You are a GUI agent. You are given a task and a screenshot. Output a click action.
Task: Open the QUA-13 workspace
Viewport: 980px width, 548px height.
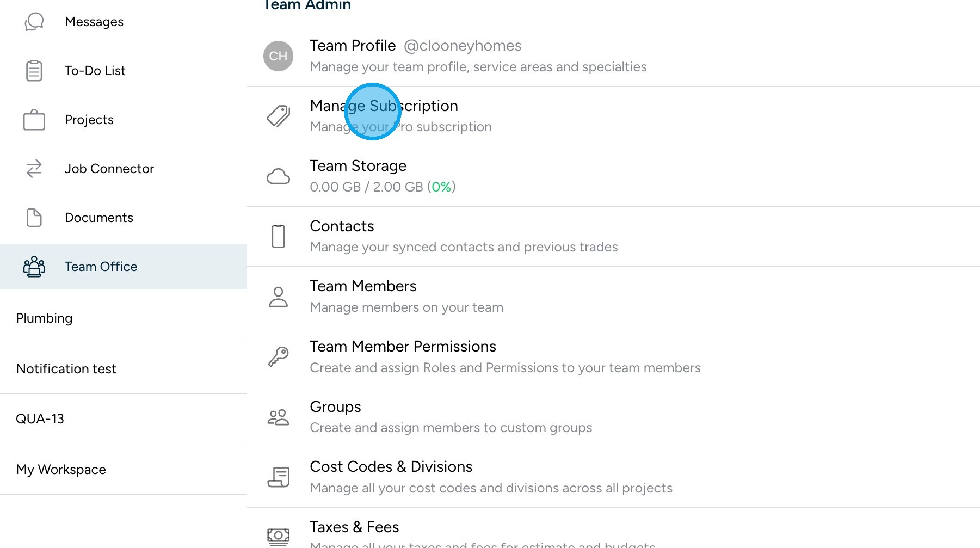[40, 419]
